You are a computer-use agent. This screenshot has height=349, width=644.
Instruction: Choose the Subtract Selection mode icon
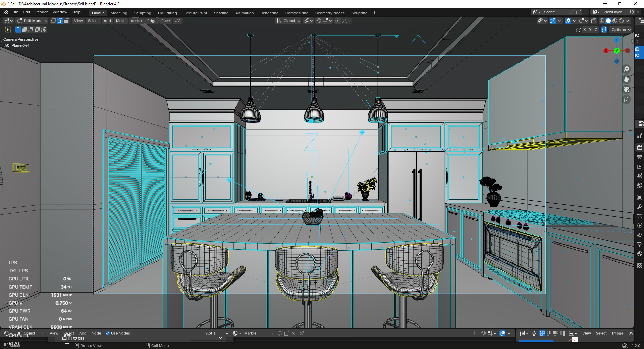tap(31, 29)
